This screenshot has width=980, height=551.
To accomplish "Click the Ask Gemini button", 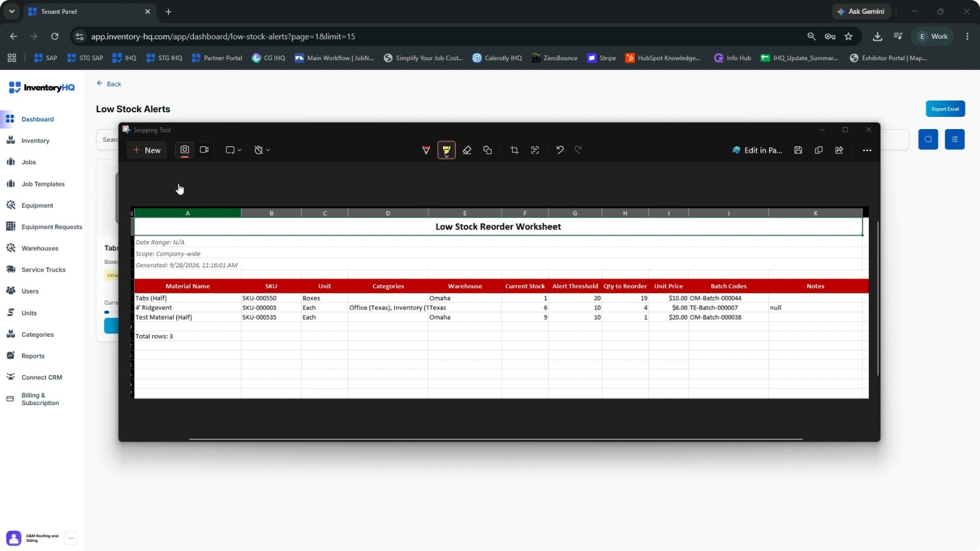I will [861, 12].
